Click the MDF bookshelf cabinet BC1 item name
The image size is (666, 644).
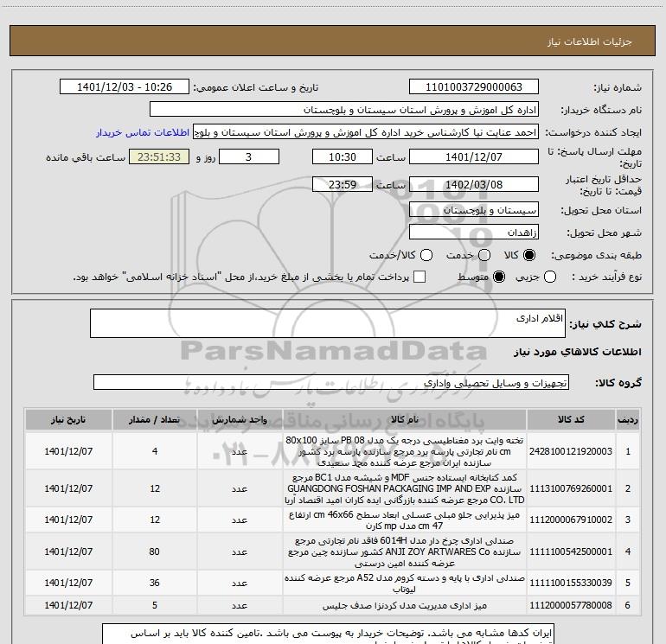[x=405, y=488]
